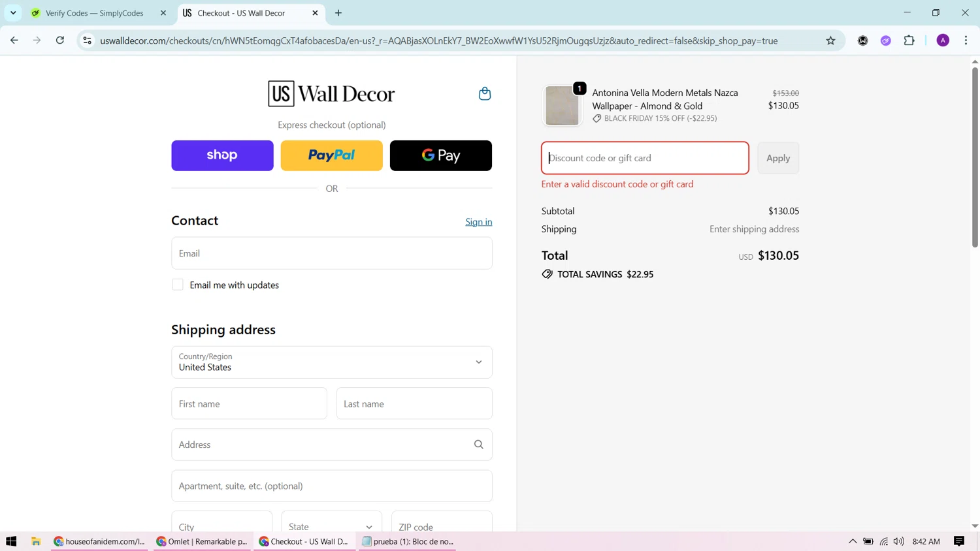Image resolution: width=980 pixels, height=551 pixels.
Task: Open the notification center icon
Action: (x=959, y=541)
